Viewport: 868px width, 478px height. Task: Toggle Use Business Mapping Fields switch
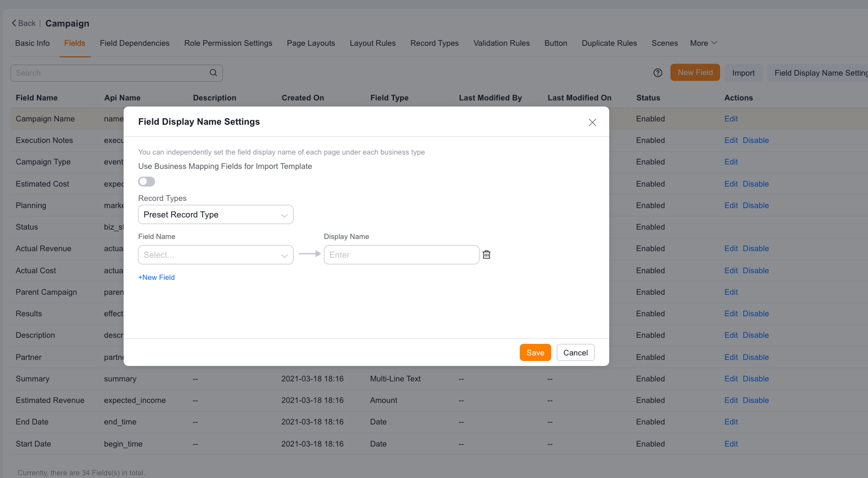(x=147, y=182)
